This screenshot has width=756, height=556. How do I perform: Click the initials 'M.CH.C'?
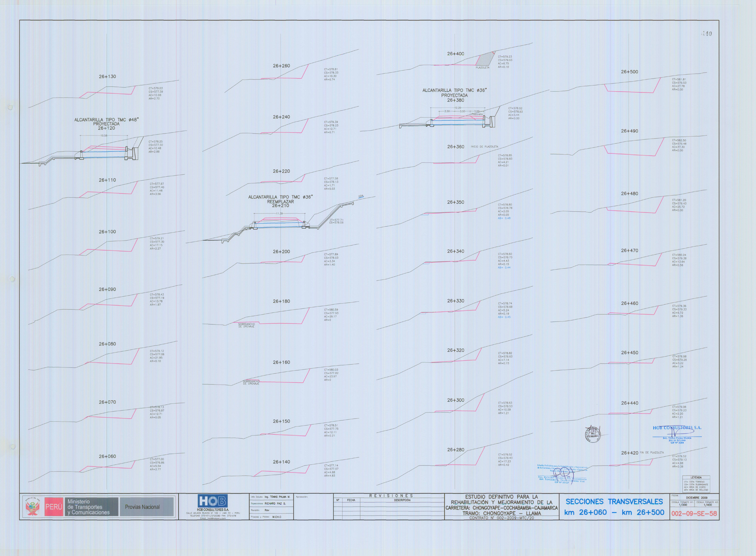(x=277, y=517)
